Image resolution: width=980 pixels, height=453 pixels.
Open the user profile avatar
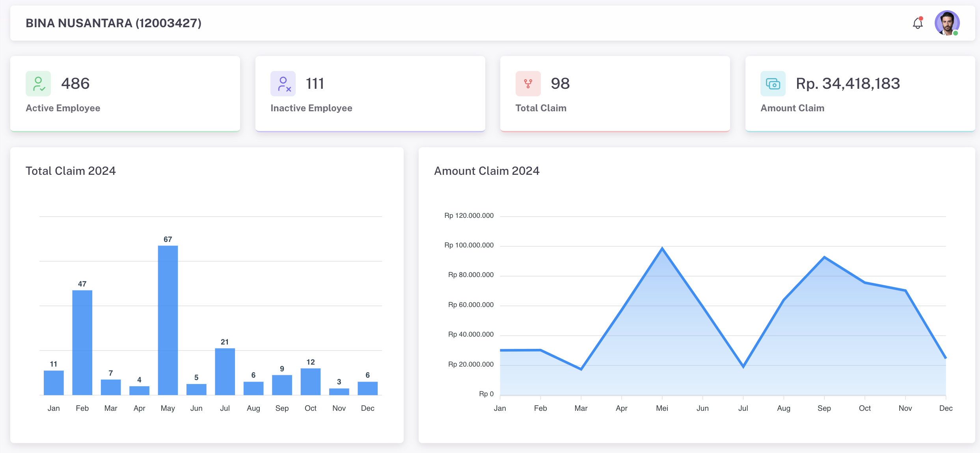[947, 23]
